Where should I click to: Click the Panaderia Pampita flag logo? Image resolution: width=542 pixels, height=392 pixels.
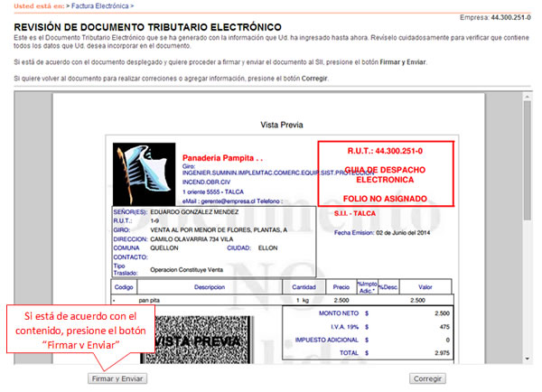point(145,174)
